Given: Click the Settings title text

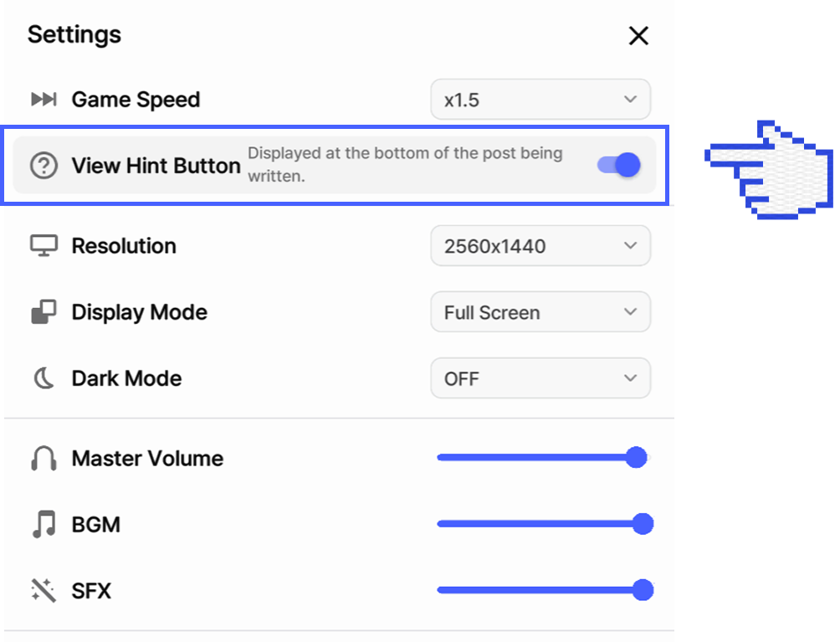Looking at the screenshot, I should coord(74,35).
